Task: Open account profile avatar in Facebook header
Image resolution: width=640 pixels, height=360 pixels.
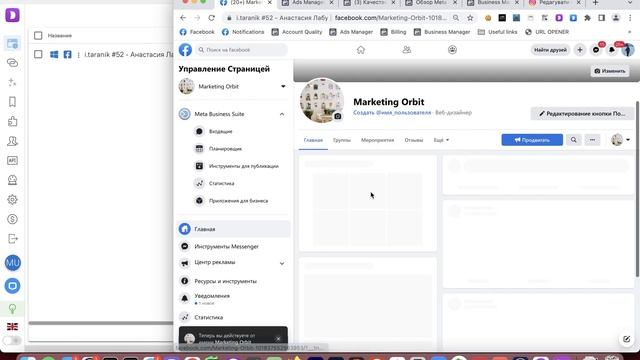Action: point(628,50)
